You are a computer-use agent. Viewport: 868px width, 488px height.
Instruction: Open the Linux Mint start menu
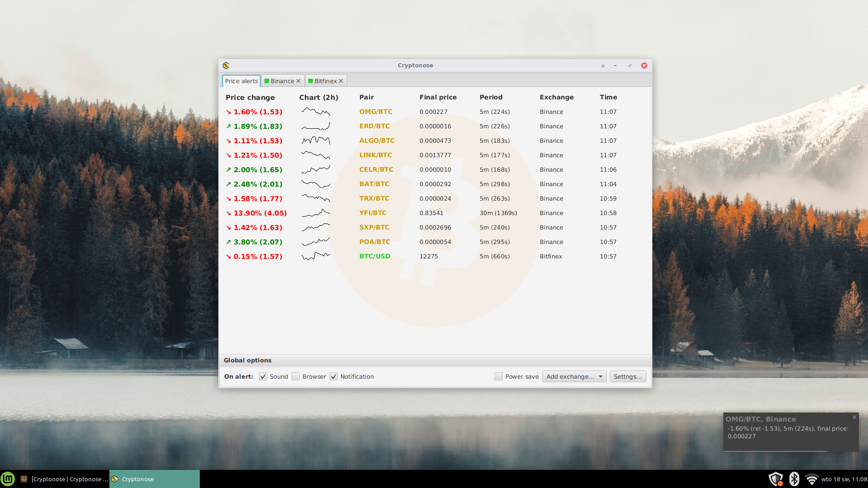click(8, 479)
